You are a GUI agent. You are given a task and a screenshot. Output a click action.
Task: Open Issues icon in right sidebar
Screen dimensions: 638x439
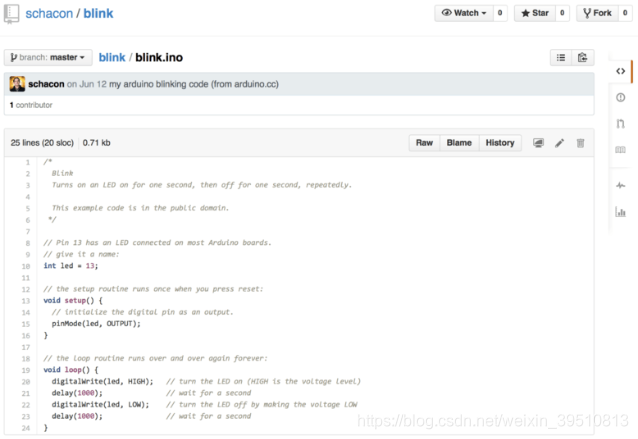[x=621, y=98]
